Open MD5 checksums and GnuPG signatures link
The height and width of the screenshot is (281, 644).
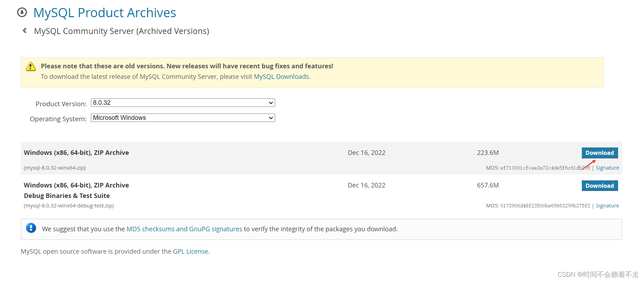184,229
